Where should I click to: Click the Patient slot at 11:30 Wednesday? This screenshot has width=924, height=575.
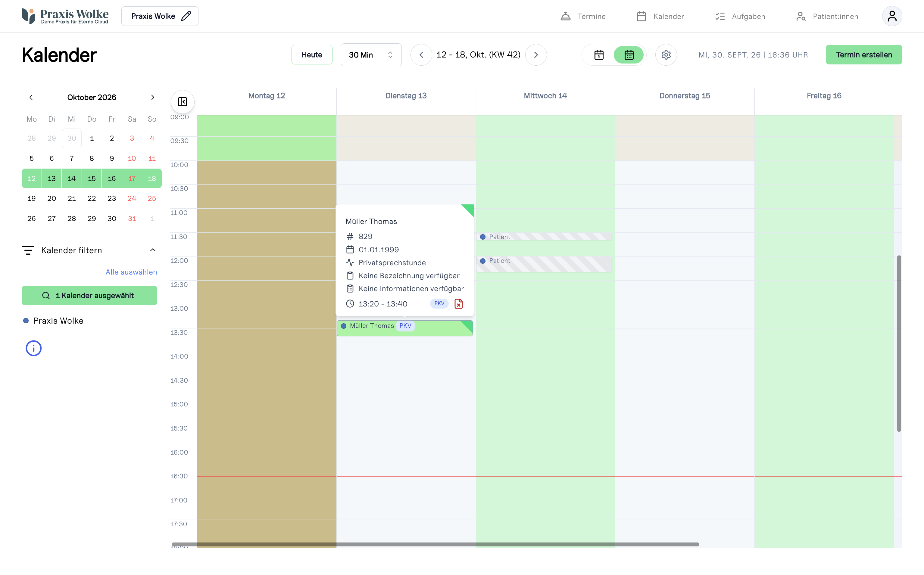(544, 237)
